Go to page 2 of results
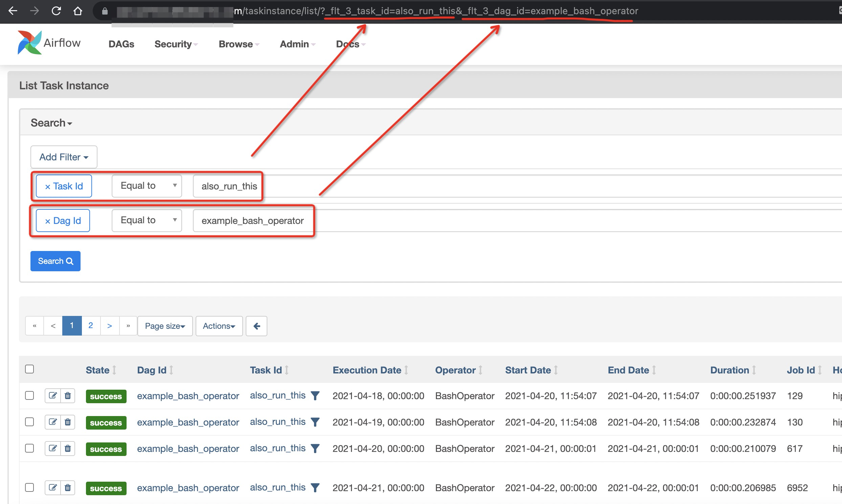Image resolution: width=842 pixels, height=504 pixels. [91, 326]
